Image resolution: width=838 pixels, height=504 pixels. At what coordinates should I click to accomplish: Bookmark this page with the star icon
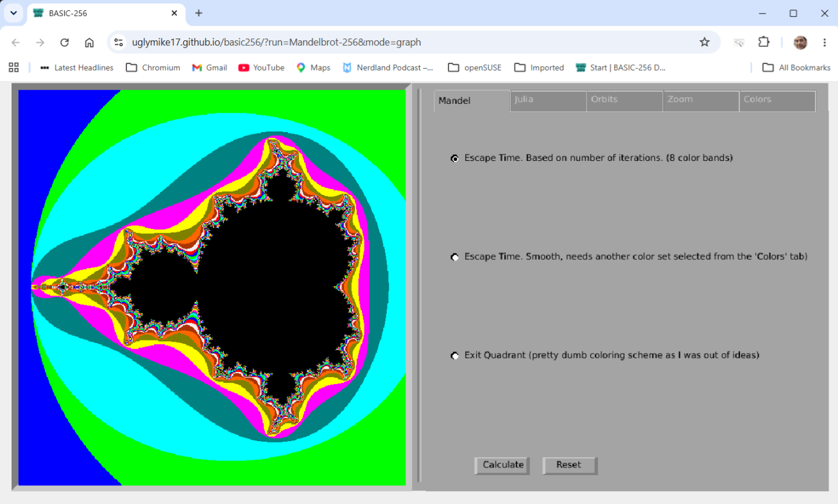(705, 42)
